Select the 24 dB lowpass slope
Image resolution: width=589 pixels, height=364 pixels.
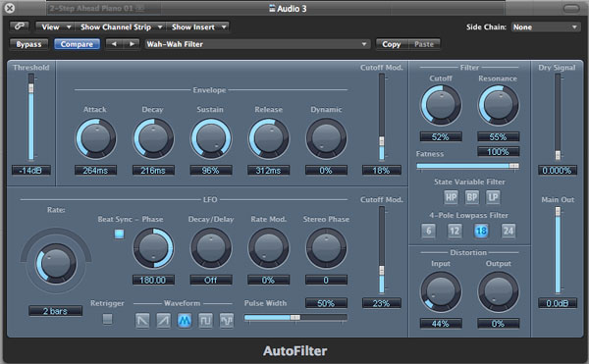tap(508, 231)
